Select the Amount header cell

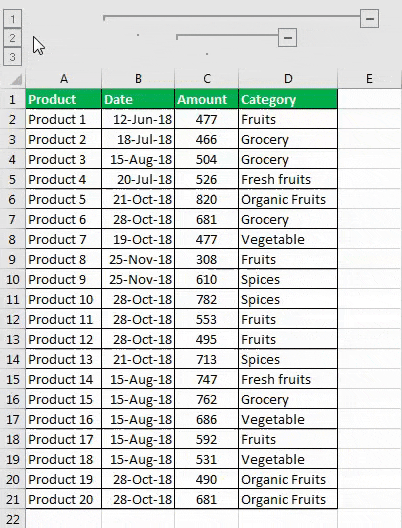pos(206,99)
